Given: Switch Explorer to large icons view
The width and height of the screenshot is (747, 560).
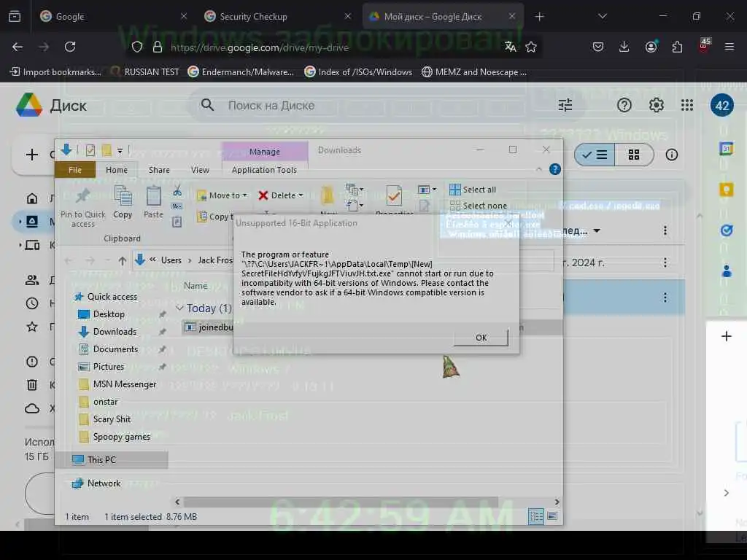Looking at the screenshot, I should coord(552,516).
